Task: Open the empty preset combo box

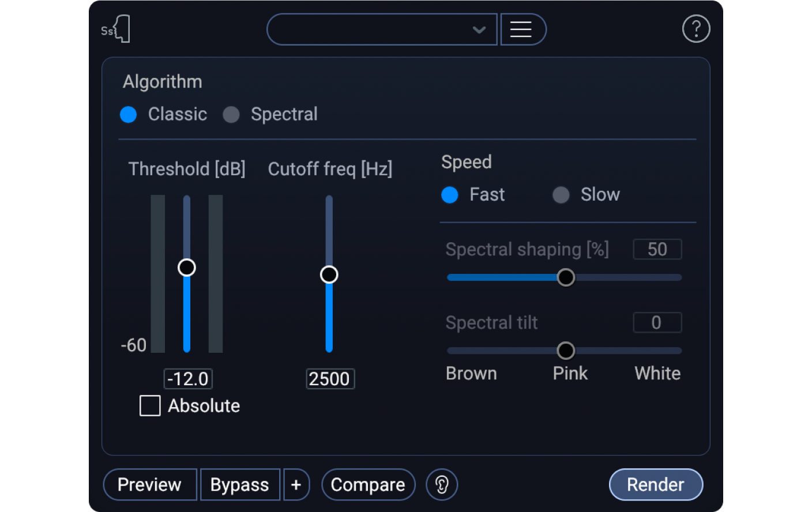Action: tap(369, 29)
